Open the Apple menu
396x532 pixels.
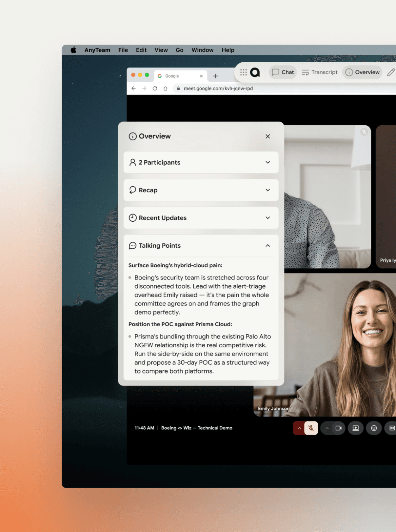[x=73, y=50]
